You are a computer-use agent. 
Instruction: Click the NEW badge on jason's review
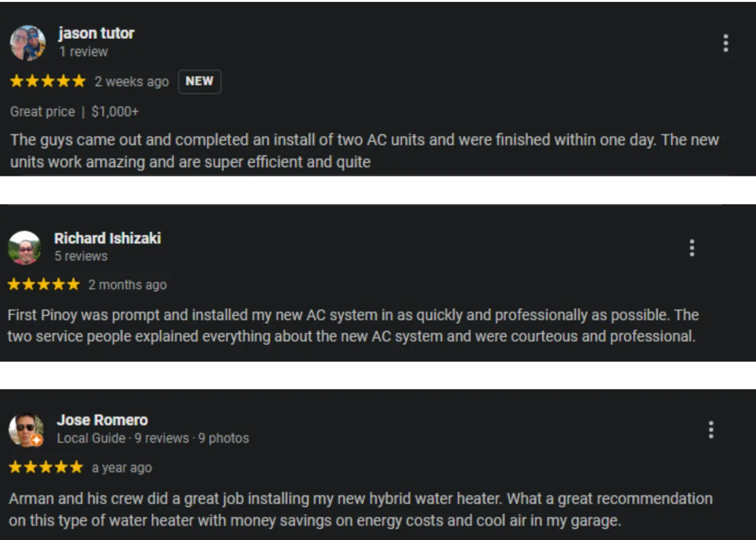coord(199,81)
